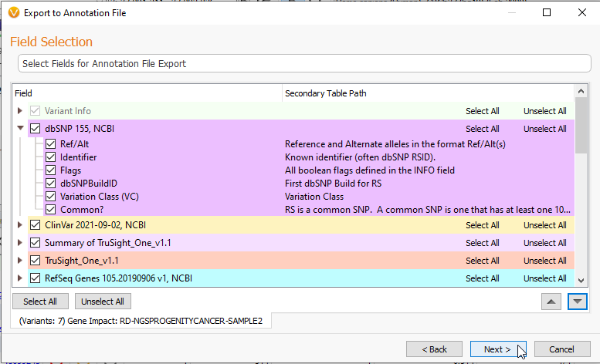Uncheck the ClinVar 2021-09-02, NCBI checkbox
The width and height of the screenshot is (600, 364).
pos(35,225)
